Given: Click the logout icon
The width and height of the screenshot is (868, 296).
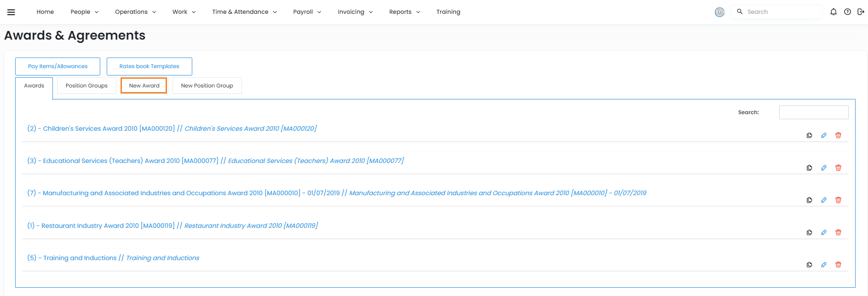Looking at the screenshot, I should coord(861,12).
